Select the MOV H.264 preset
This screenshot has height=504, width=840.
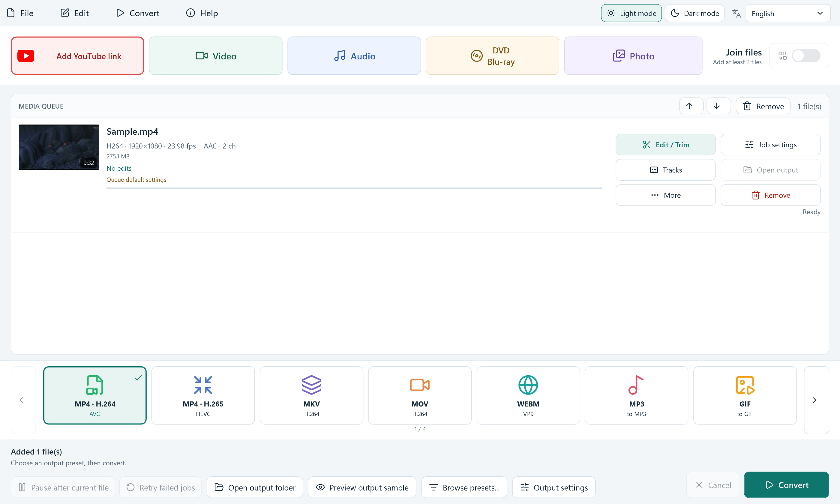click(x=420, y=395)
